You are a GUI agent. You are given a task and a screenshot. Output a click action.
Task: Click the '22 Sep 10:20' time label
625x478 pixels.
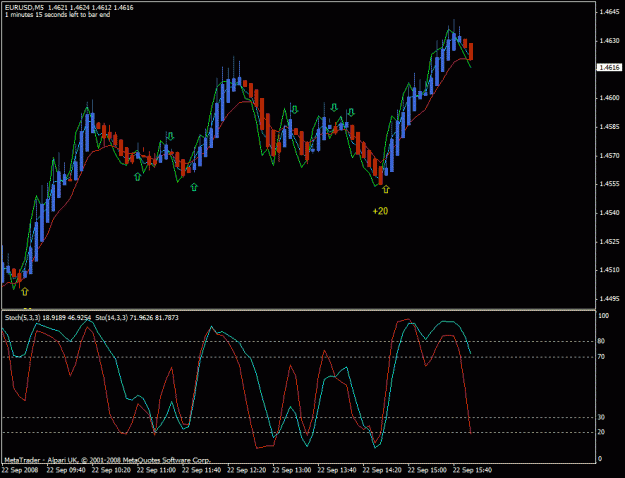click(111, 470)
